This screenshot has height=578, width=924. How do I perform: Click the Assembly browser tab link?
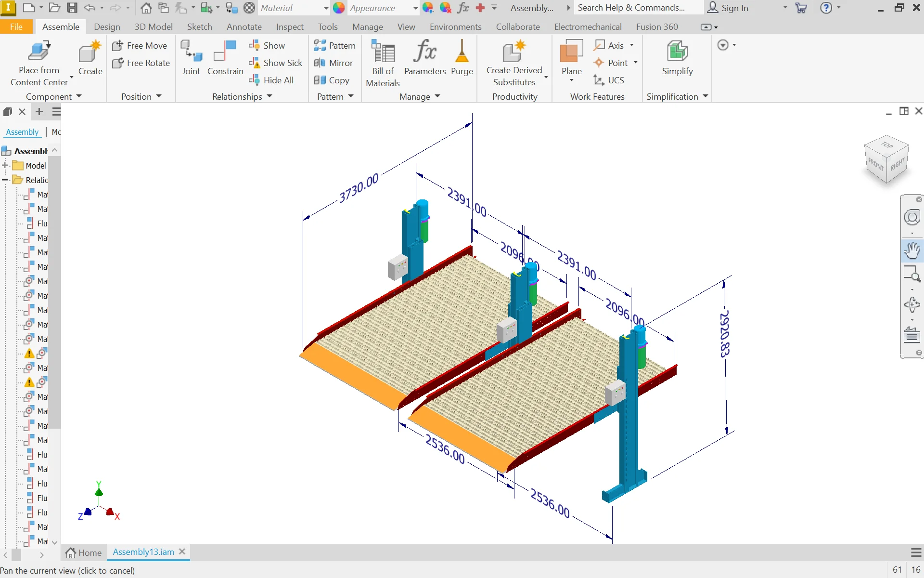click(22, 132)
